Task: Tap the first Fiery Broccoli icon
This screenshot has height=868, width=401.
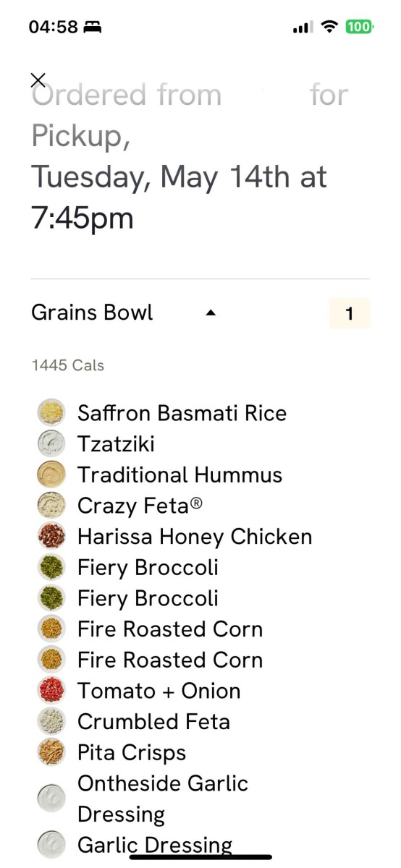Action: click(51, 568)
